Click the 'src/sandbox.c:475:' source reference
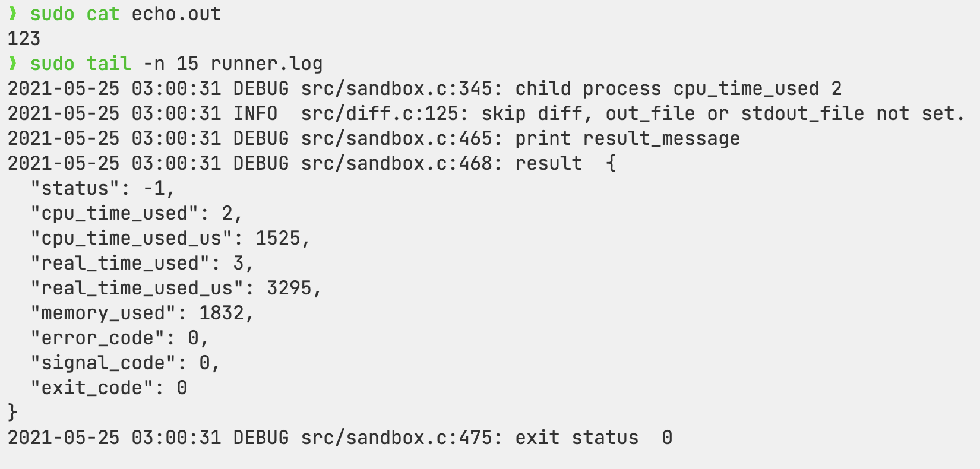 tap(402, 438)
